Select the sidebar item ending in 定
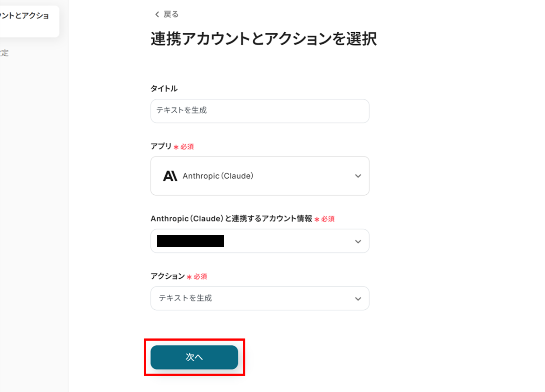Screen dimensions: 545x392 pyautogui.click(x=5, y=53)
